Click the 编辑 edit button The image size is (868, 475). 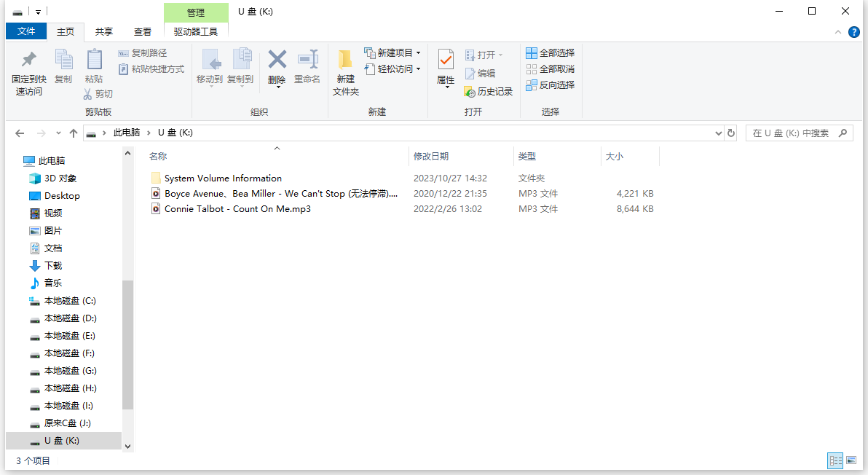pos(480,74)
